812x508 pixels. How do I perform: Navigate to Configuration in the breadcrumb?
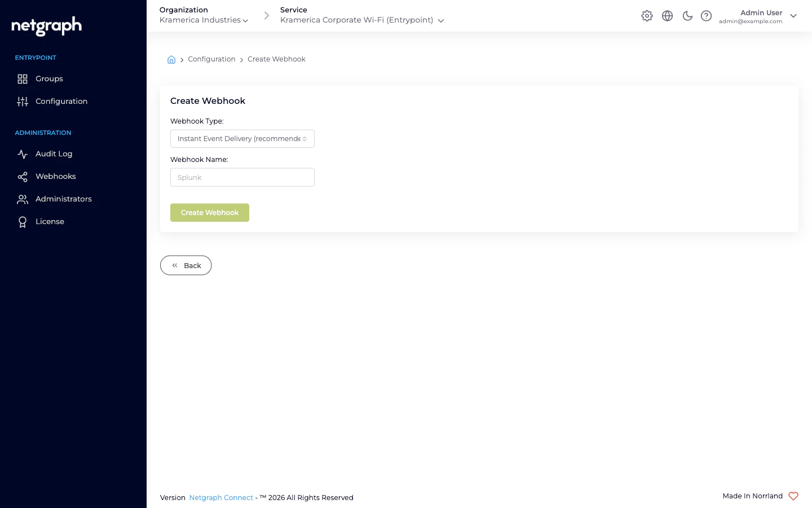(211, 59)
